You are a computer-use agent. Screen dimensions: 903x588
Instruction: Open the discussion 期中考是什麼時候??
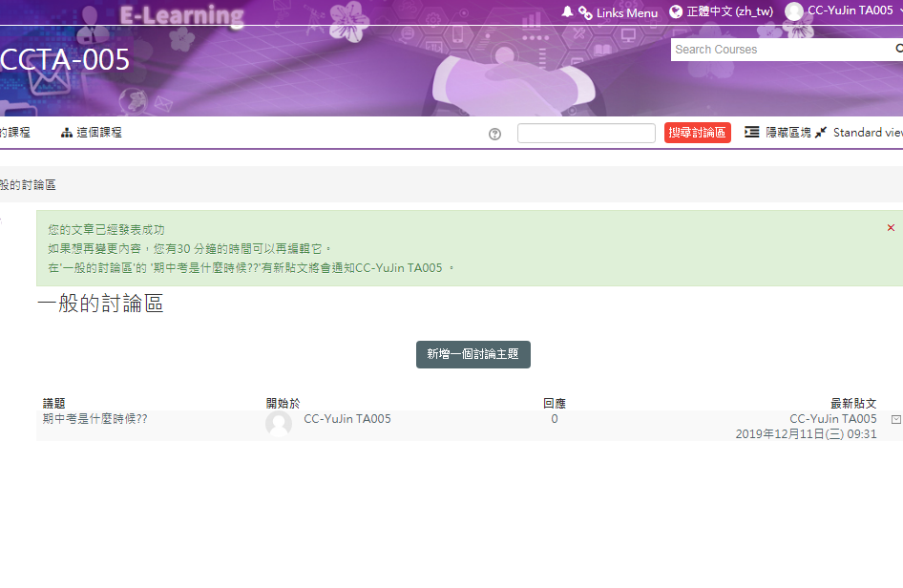95,419
